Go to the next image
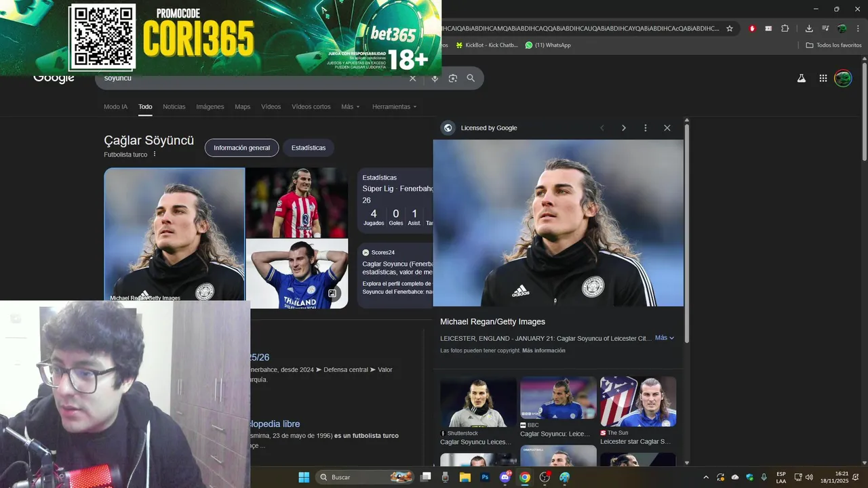 click(x=624, y=128)
